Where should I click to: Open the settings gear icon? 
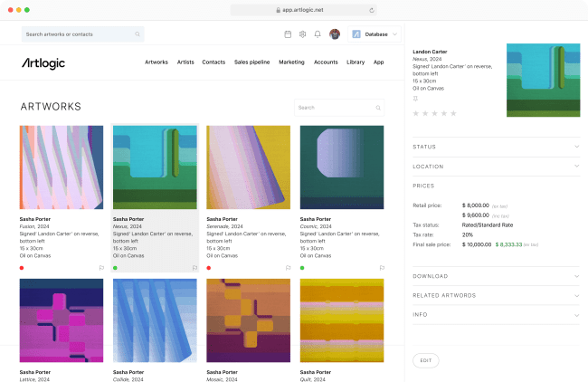tap(303, 34)
